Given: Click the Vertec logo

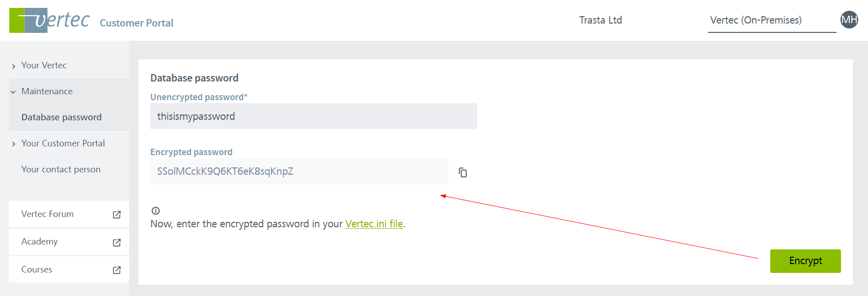Looking at the screenshot, I should [50, 21].
